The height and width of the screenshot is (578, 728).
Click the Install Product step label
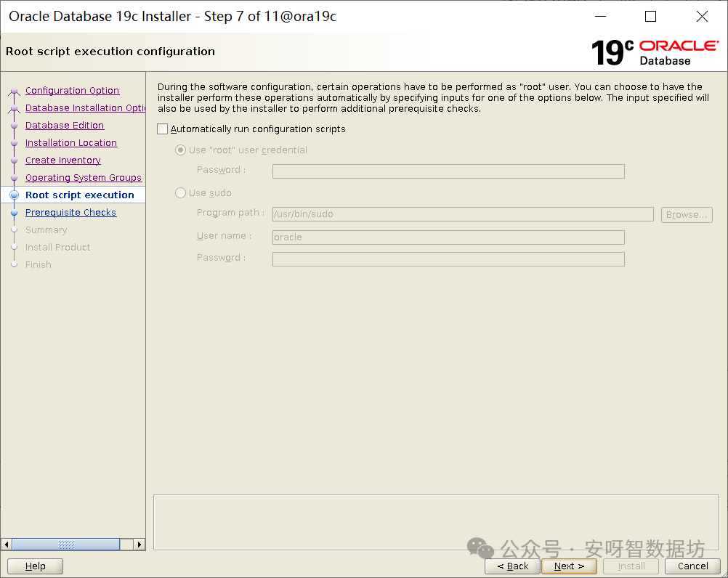pos(57,248)
